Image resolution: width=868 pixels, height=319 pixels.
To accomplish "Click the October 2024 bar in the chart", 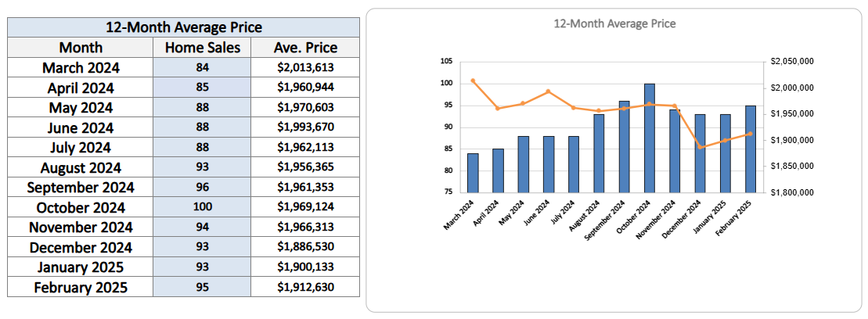I will [x=650, y=138].
